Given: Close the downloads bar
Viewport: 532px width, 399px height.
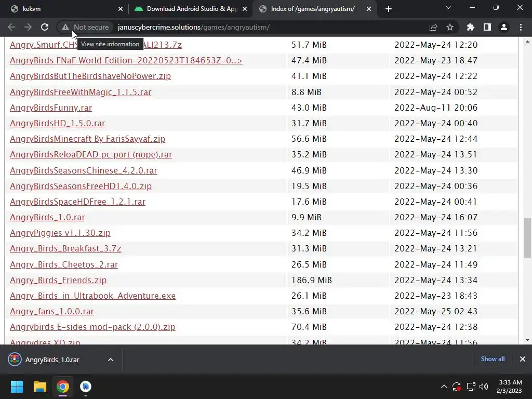Looking at the screenshot, I should click(523, 359).
